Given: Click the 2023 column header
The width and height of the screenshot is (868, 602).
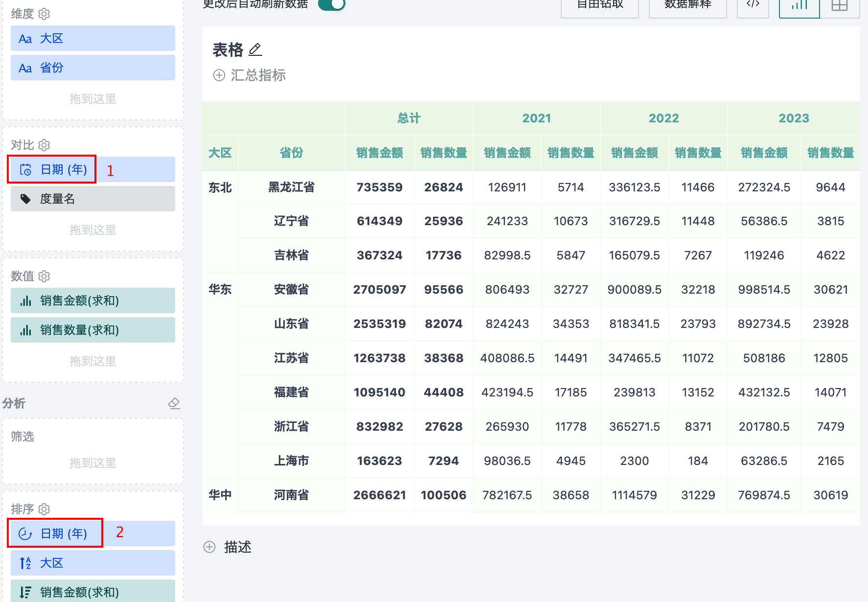Looking at the screenshot, I should coord(794,118).
